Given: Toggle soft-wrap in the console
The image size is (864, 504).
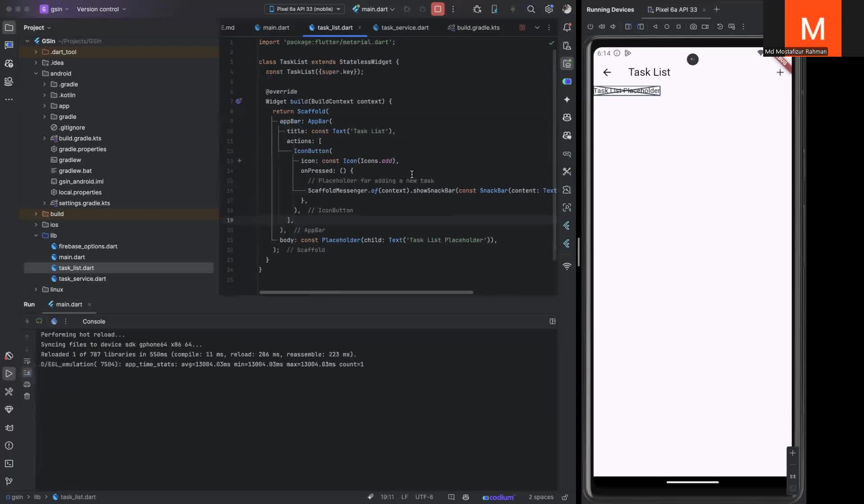Looking at the screenshot, I should tap(27, 361).
